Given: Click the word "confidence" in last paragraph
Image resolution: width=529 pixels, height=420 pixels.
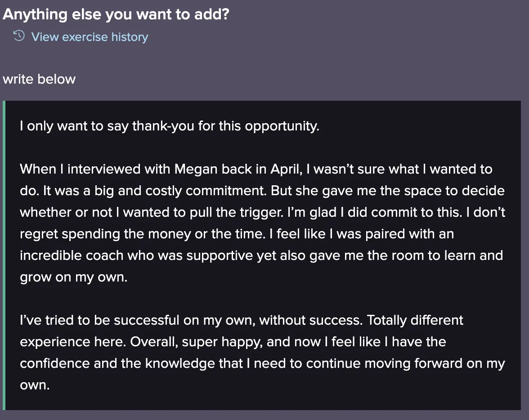Looking at the screenshot, I should click(55, 363).
